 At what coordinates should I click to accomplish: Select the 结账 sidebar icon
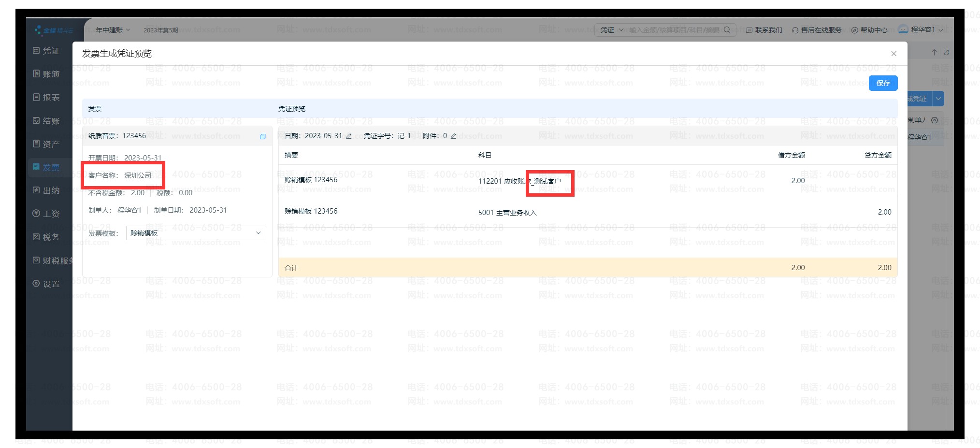click(x=36, y=121)
